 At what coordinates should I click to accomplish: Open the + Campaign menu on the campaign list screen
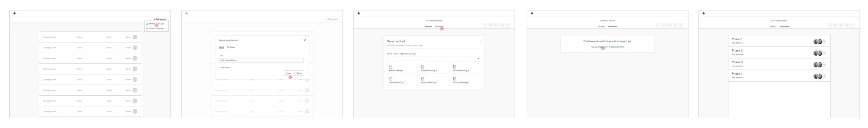[x=160, y=19]
